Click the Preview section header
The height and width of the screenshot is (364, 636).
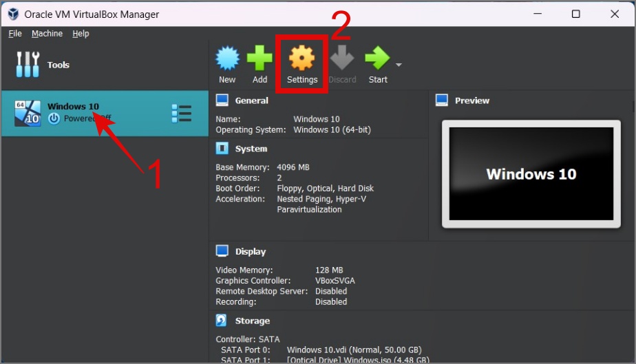pyautogui.click(x=472, y=100)
